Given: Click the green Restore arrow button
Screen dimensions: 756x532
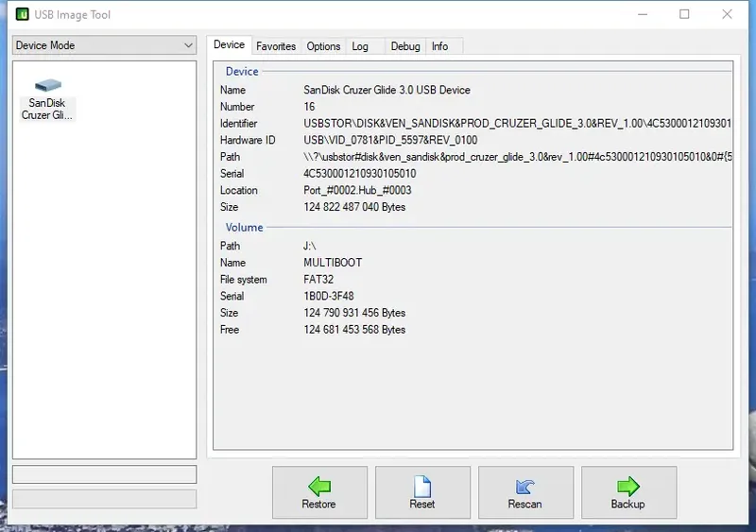Looking at the screenshot, I should [319, 492].
